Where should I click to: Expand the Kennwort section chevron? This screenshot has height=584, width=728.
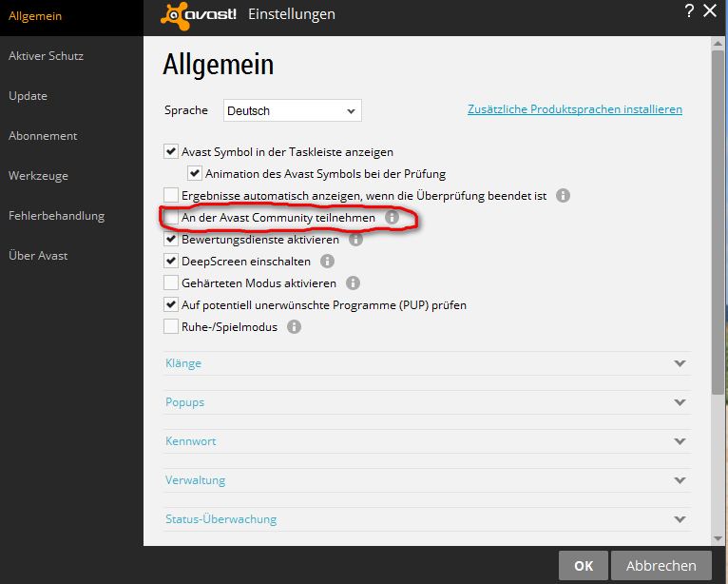680,441
